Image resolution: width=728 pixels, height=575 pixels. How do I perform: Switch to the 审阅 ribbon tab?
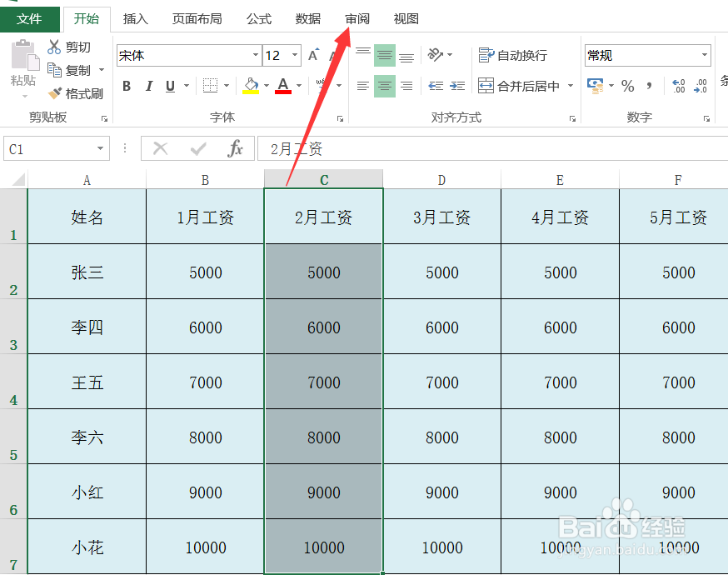(x=357, y=18)
